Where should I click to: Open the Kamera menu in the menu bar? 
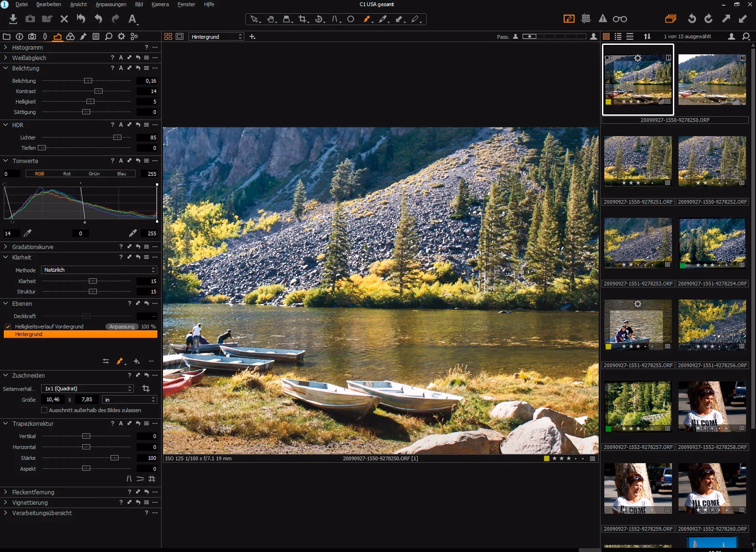pos(160,4)
